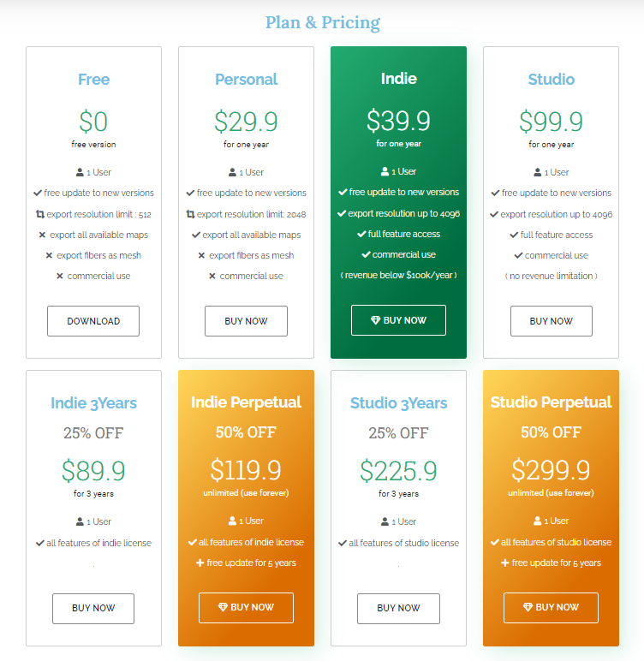The width and height of the screenshot is (644, 661).
Task: Select the Studio 3Years plan title
Action: pos(398,403)
